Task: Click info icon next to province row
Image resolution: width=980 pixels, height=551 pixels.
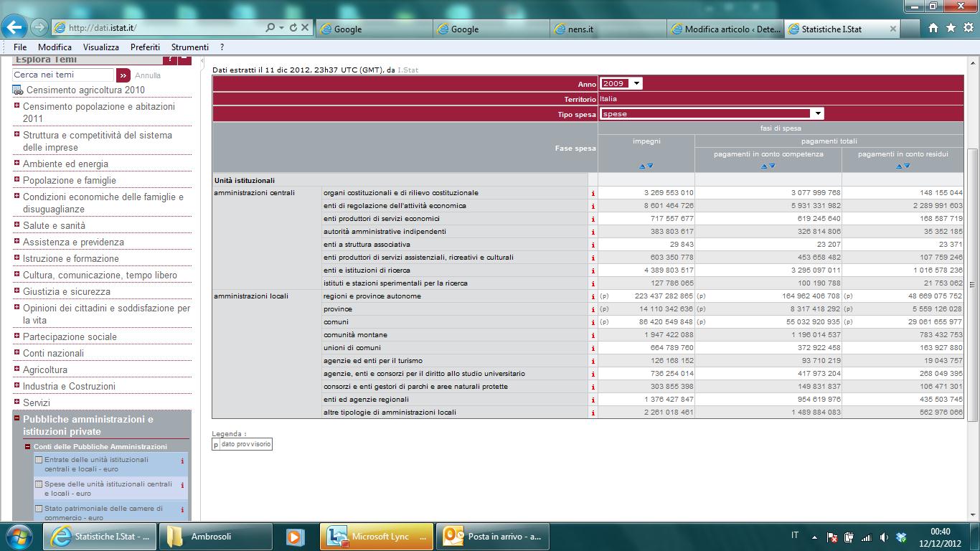Action: pos(593,309)
